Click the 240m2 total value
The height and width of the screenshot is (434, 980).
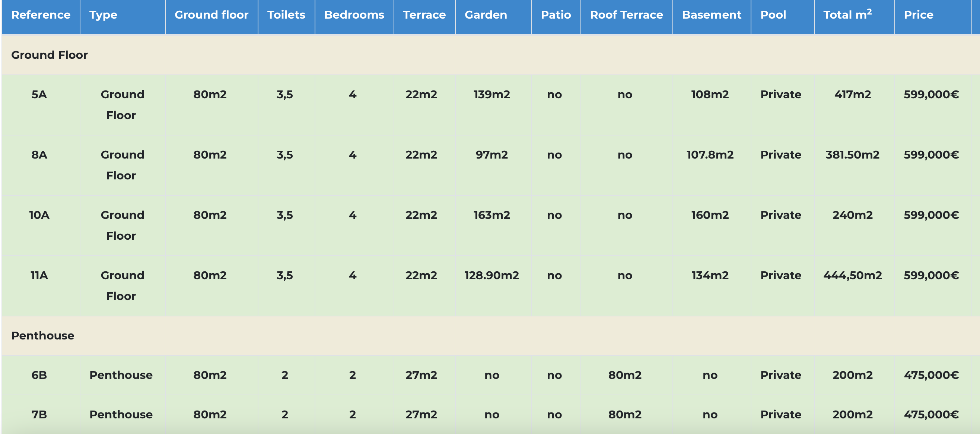coord(853,215)
